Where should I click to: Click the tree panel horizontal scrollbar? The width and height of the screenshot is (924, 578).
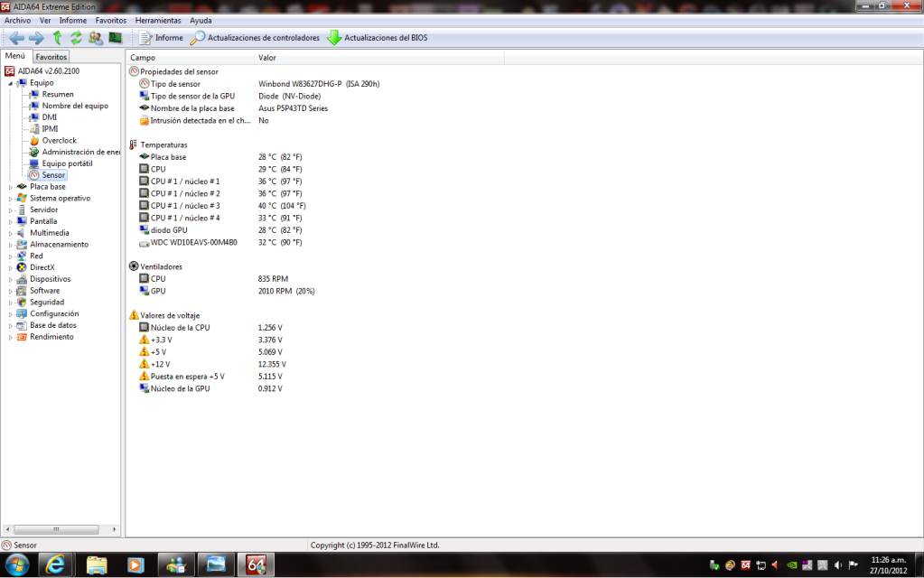click(x=56, y=530)
